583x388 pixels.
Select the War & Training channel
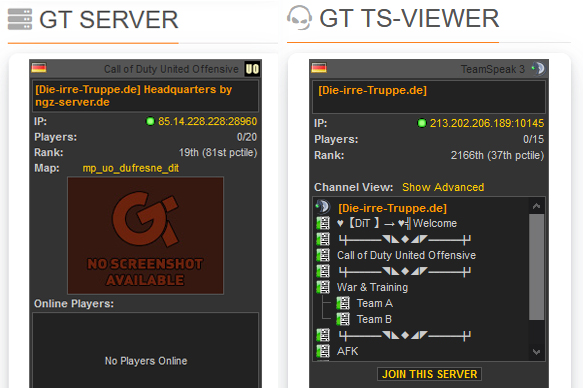[372, 287]
